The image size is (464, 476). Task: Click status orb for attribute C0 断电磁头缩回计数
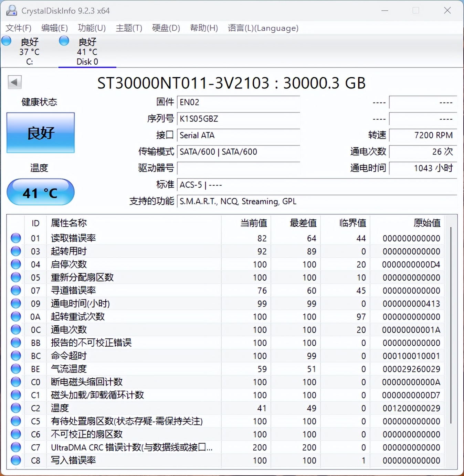coord(16,382)
